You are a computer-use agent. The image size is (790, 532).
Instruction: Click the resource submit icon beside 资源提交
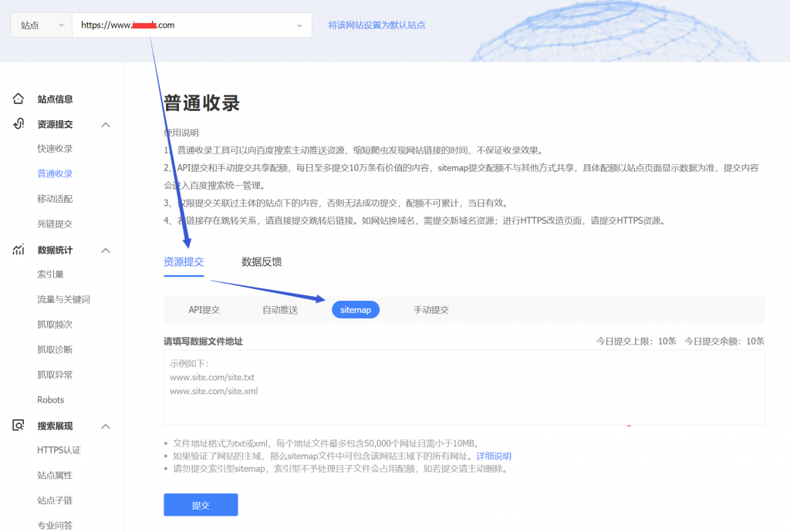(19, 124)
